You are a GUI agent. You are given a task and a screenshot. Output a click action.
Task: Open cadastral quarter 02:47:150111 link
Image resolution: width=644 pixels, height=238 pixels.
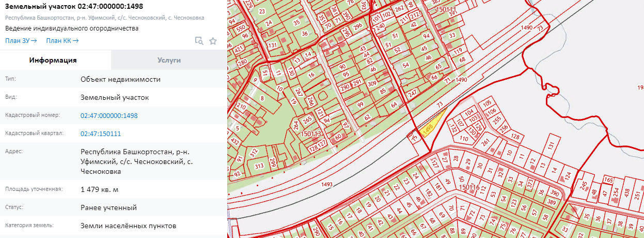101,133
